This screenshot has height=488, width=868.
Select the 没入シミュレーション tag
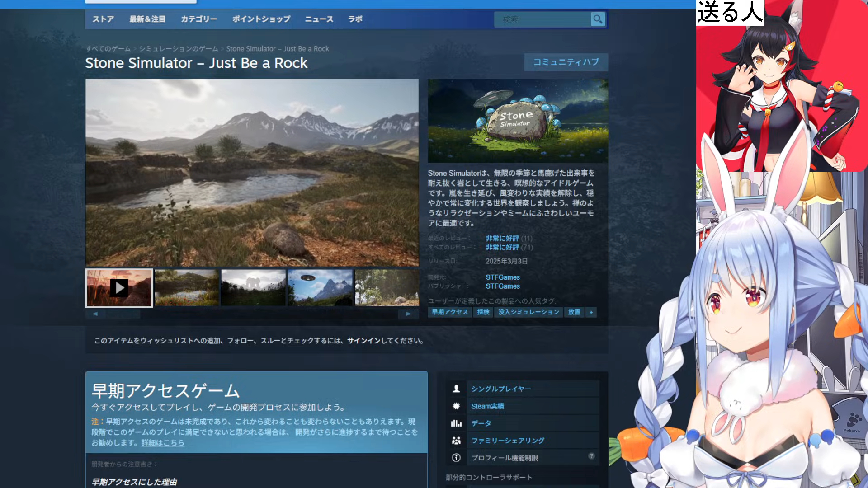(528, 312)
